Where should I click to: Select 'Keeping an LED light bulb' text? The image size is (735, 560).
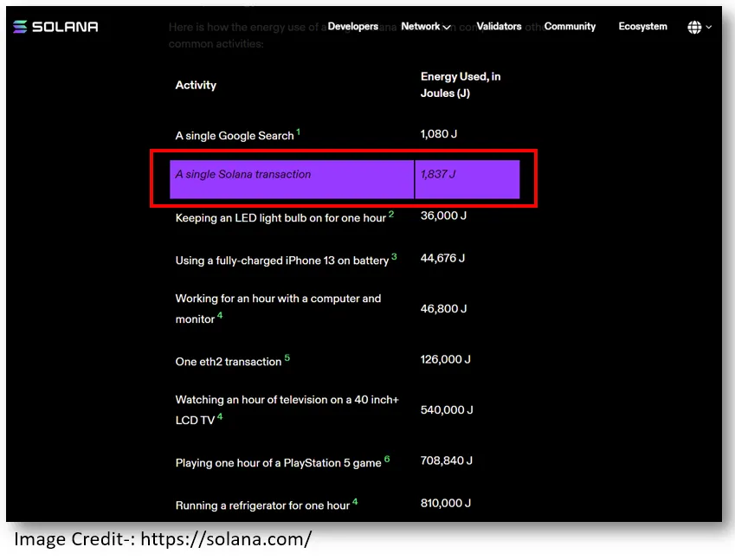click(x=280, y=218)
